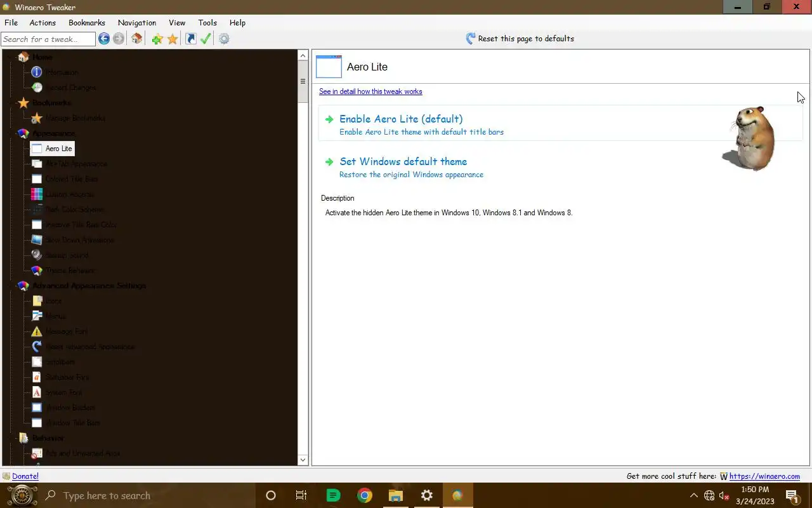Open the Bookmarks menu
Image resolution: width=812 pixels, height=508 pixels.
point(87,22)
